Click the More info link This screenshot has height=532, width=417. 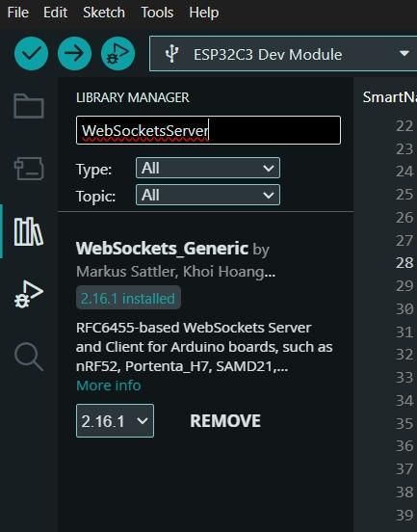pos(109,386)
